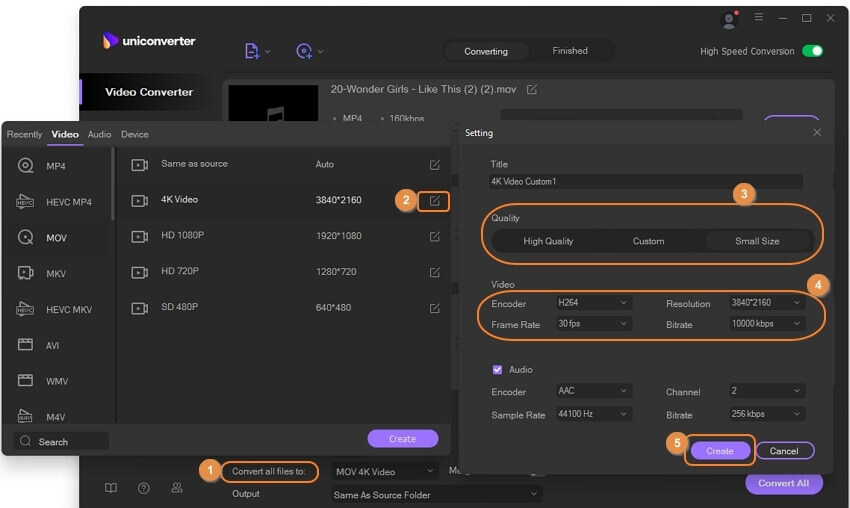Select the High Quality preset option

click(548, 241)
